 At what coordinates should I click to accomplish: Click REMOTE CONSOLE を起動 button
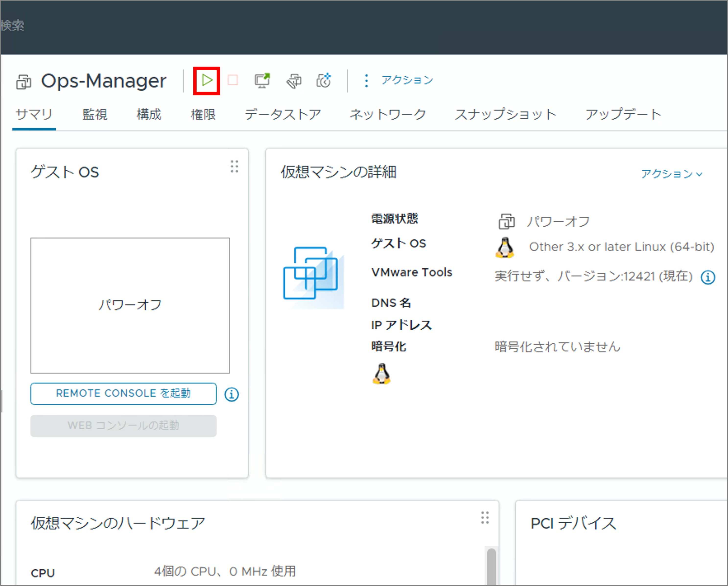coord(123,394)
